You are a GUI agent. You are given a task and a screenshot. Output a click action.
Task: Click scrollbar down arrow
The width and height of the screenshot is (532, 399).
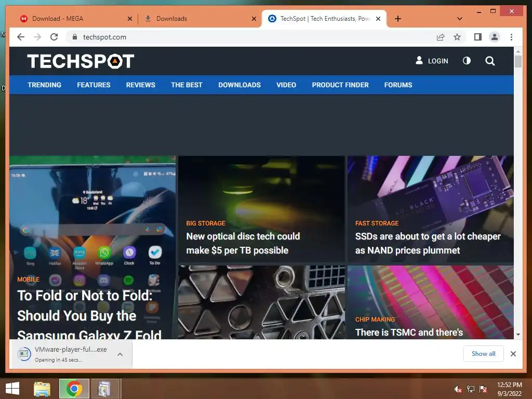[518, 335]
